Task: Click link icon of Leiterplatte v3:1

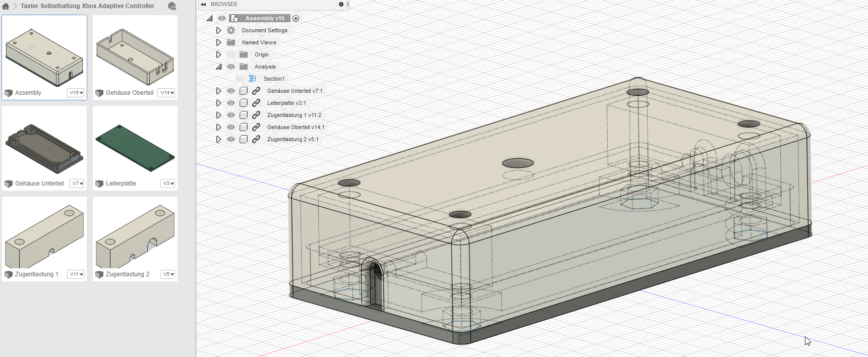Action: tap(256, 103)
